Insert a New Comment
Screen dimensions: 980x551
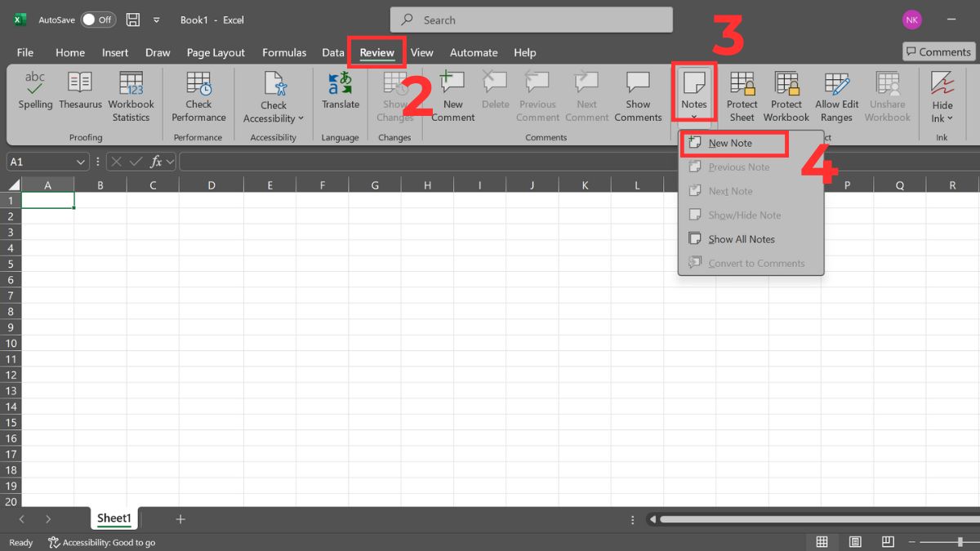coord(452,92)
